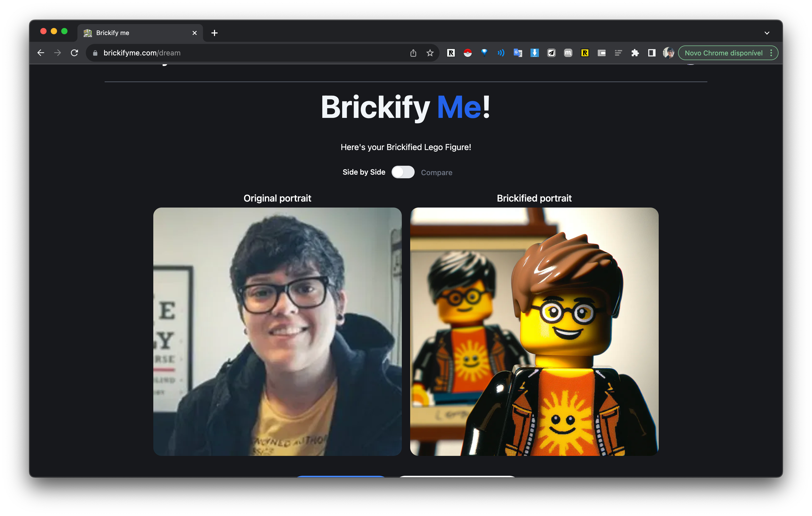Click the Brickify Me! title
This screenshot has width=812, height=516.
point(405,108)
